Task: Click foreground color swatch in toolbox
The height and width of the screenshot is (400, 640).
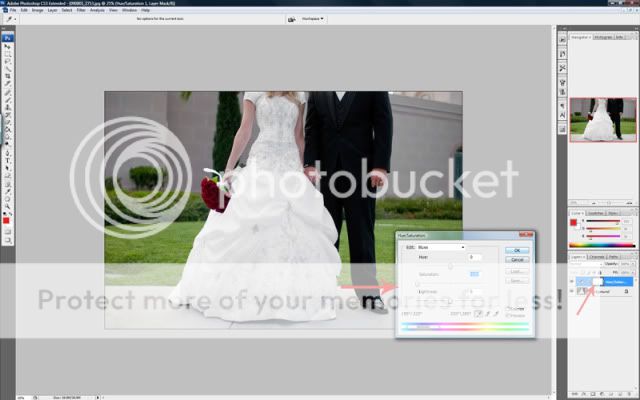Action: tap(6, 220)
